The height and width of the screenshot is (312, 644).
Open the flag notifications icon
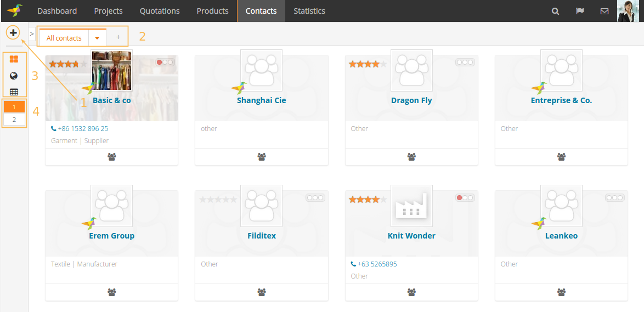580,11
